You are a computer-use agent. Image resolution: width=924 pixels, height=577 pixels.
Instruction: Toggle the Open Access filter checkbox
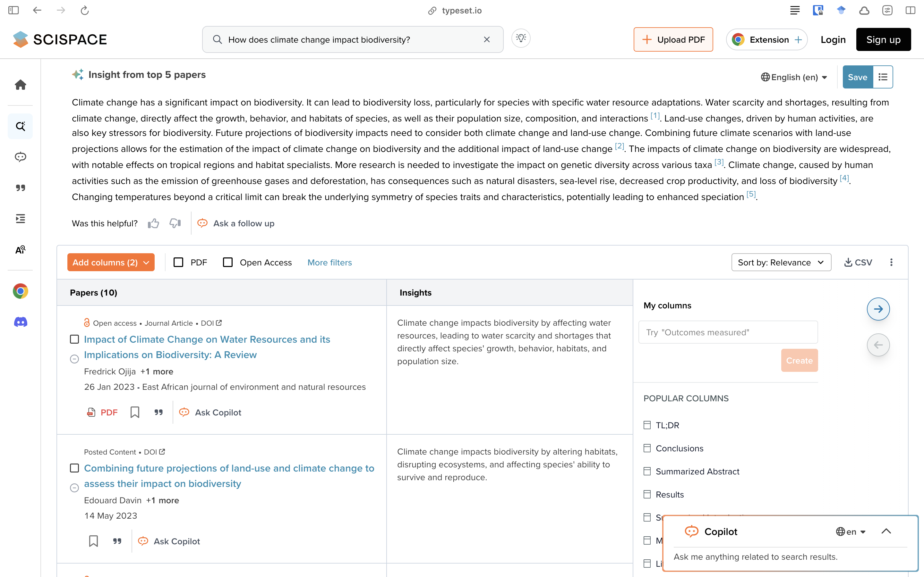(228, 263)
